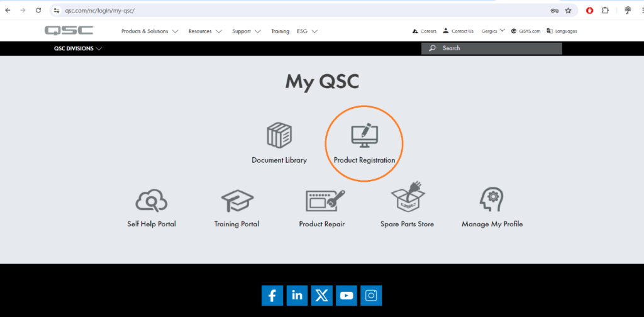The width and height of the screenshot is (644, 317).
Task: View site information icon in address bar
Action: click(x=57, y=11)
